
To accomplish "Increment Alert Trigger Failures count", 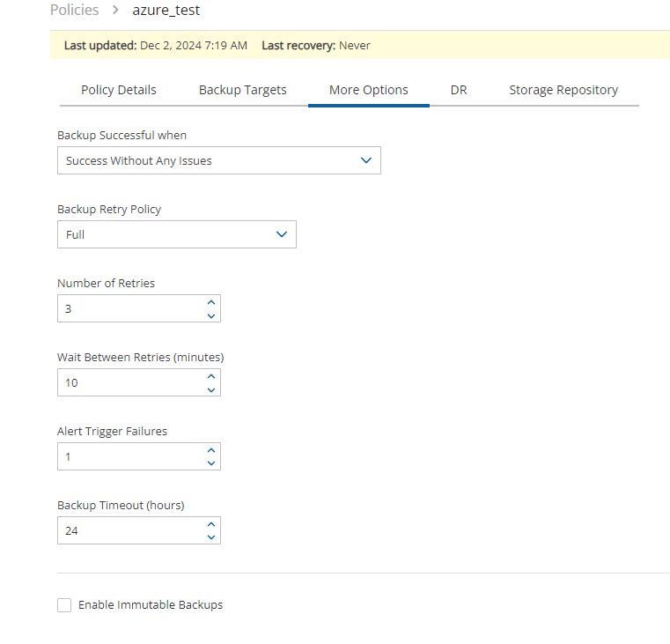I will tap(210, 450).
